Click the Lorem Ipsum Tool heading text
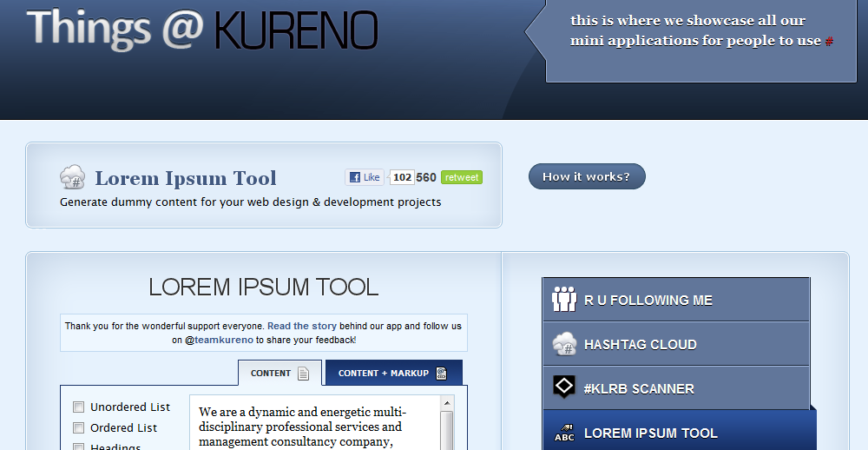The height and width of the screenshot is (450, 868). coord(186,178)
